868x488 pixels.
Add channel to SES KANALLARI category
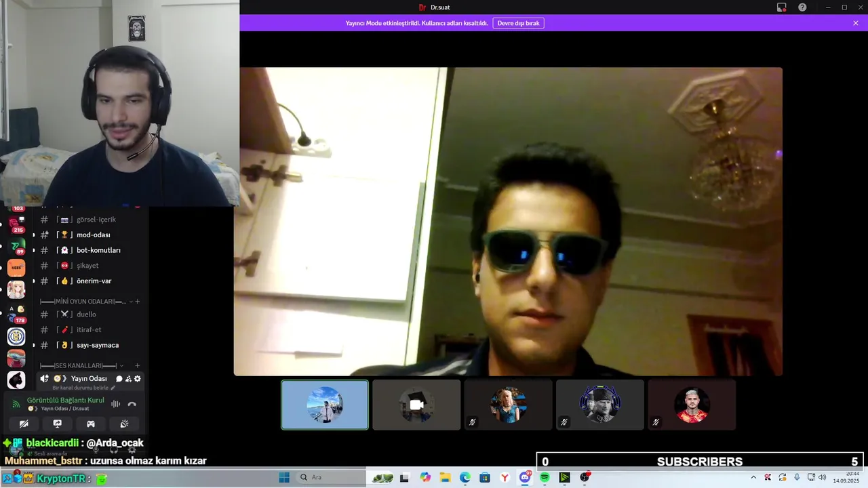[x=138, y=365]
